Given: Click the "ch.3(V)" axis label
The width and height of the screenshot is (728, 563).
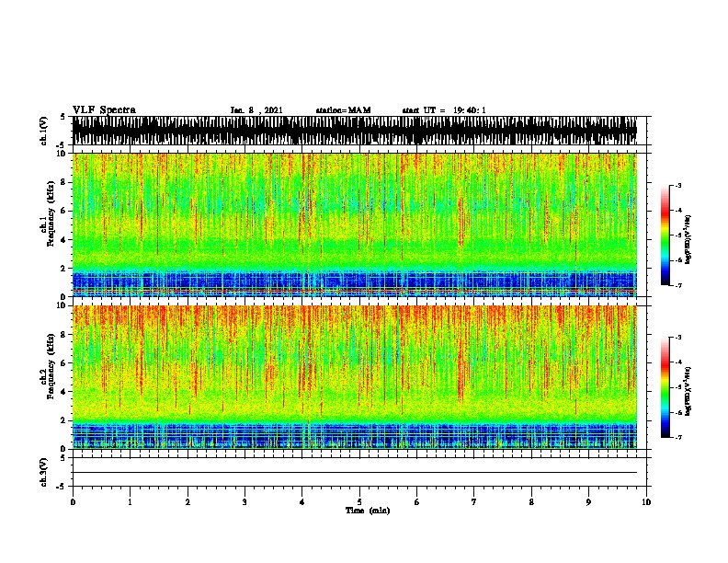Looking at the screenshot, I should [44, 472].
